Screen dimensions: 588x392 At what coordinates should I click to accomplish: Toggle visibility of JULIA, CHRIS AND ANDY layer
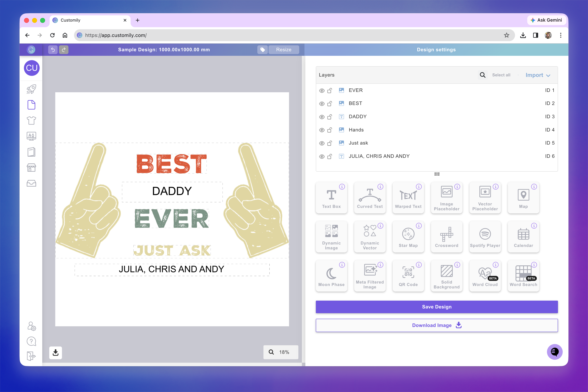322,156
